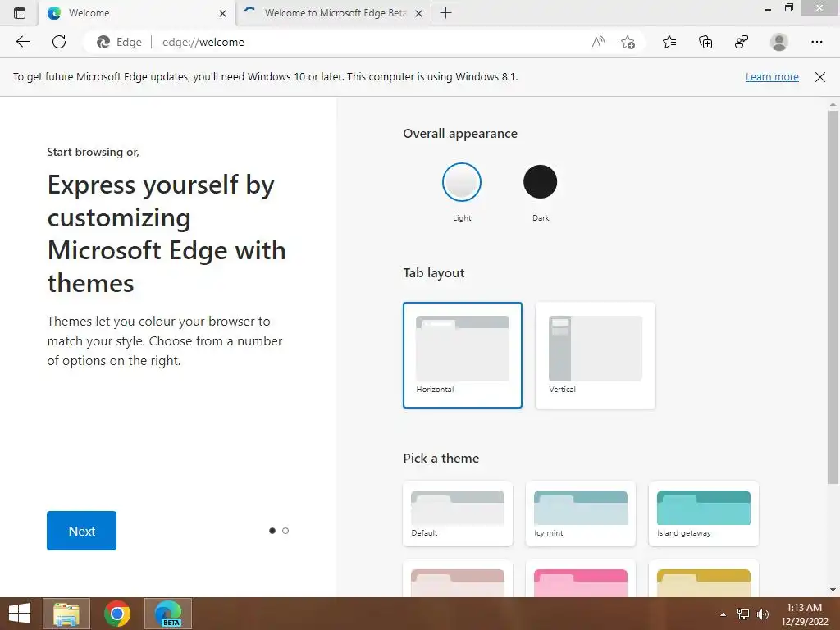Open the feedback/share people icon
This screenshot has width=840, height=630.
[742, 42]
